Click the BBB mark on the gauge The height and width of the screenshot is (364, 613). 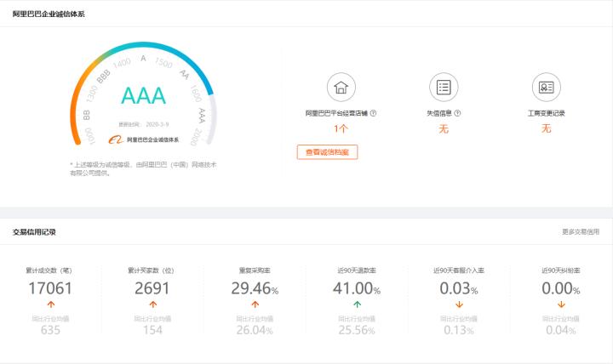[103, 77]
